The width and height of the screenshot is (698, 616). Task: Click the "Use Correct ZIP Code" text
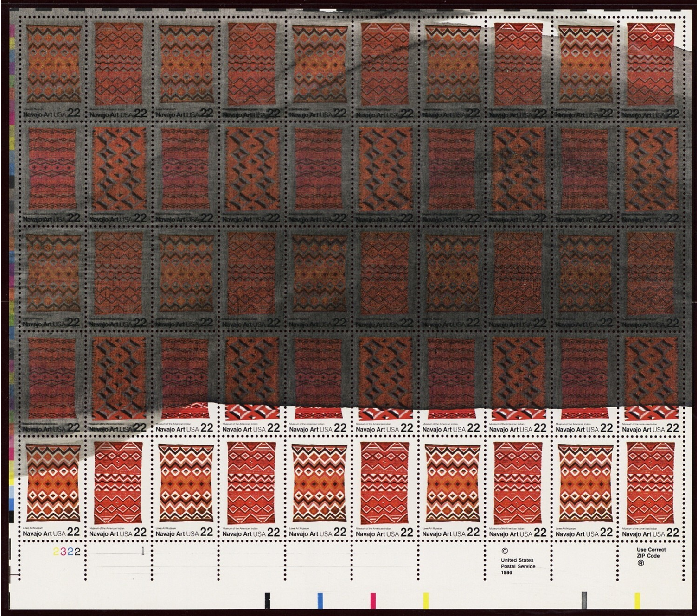point(651,552)
